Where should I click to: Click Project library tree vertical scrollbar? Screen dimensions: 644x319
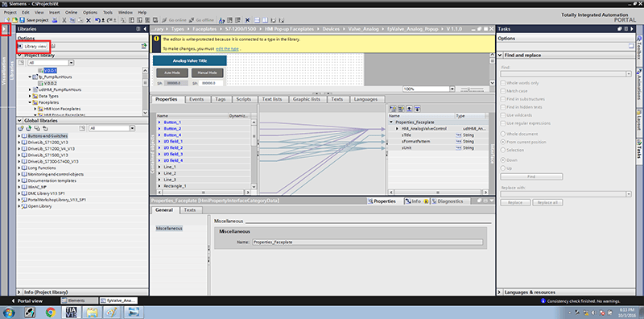tap(145, 91)
